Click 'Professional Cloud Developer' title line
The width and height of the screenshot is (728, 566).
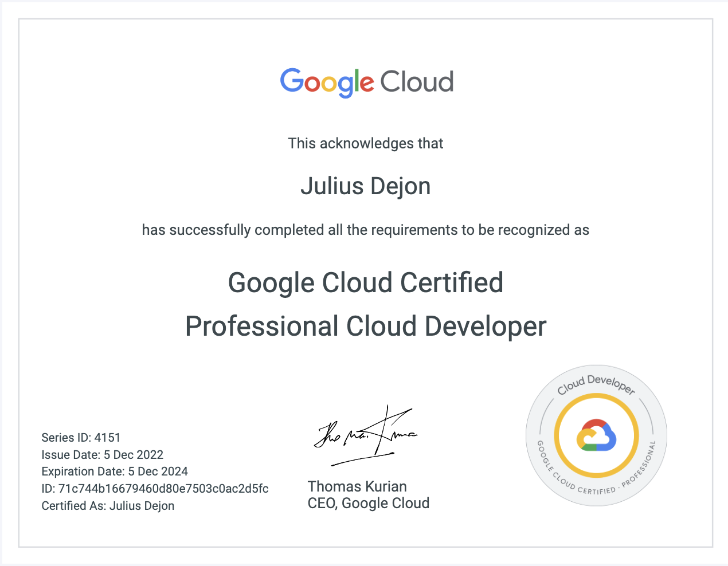coord(366,327)
